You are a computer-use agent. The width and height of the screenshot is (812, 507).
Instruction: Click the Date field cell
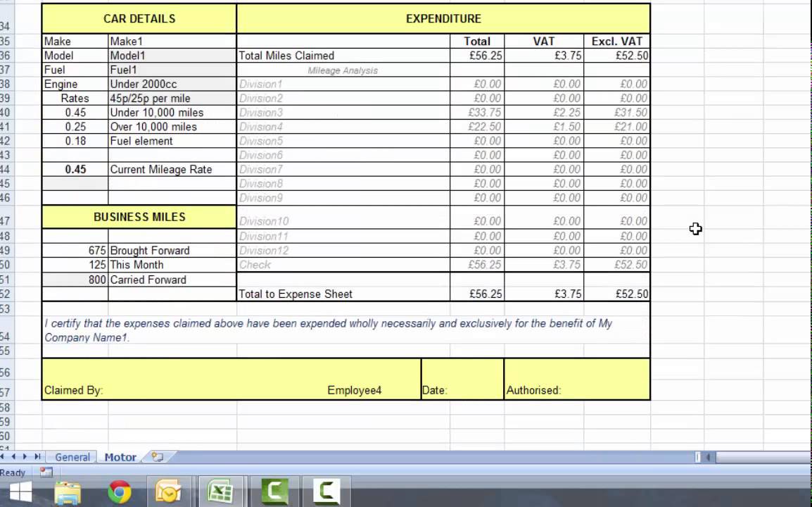click(462, 379)
